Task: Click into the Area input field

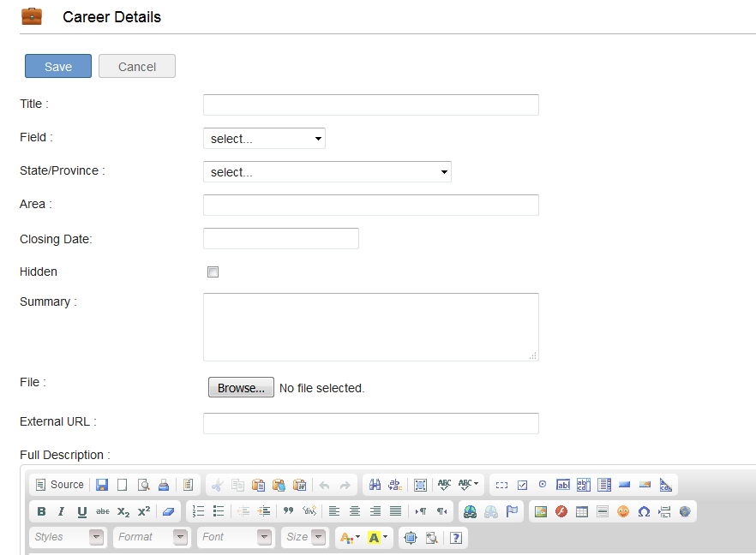Action: coord(371,206)
